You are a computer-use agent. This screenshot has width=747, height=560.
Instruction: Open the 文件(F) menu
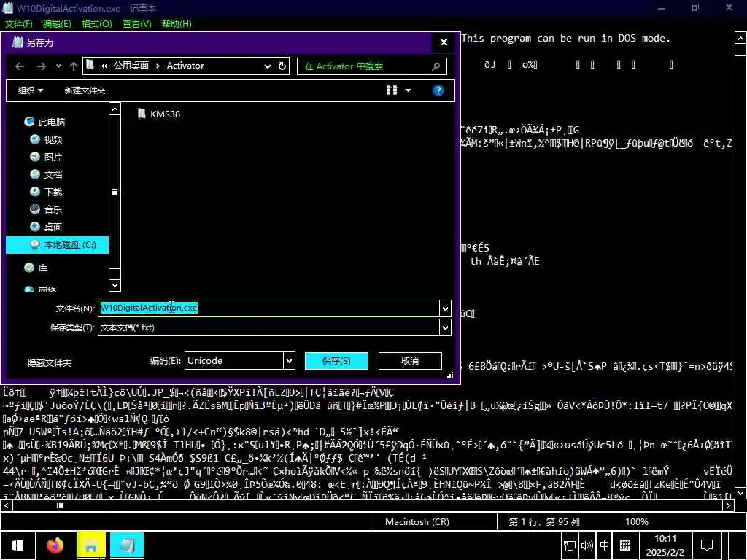[x=18, y=24]
